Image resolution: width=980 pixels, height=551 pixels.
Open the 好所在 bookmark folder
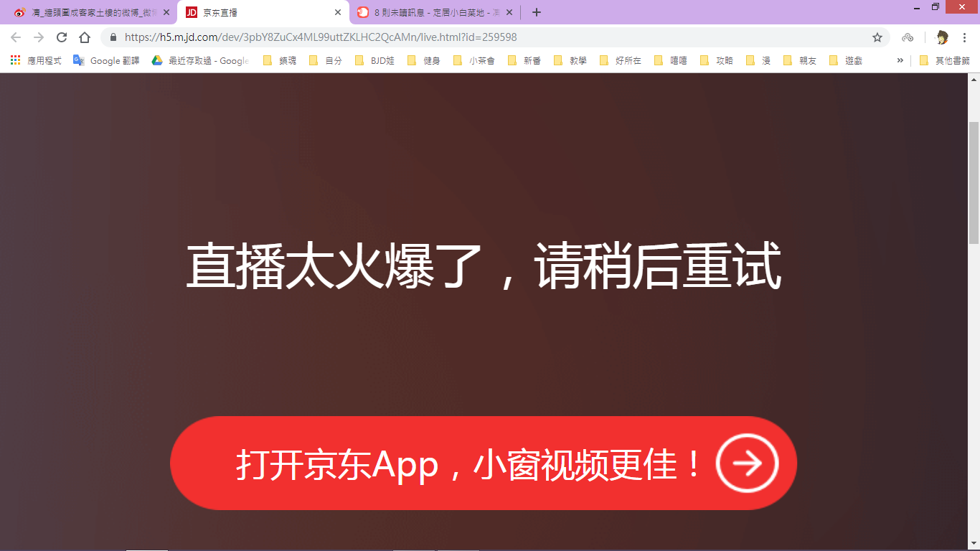click(621, 61)
